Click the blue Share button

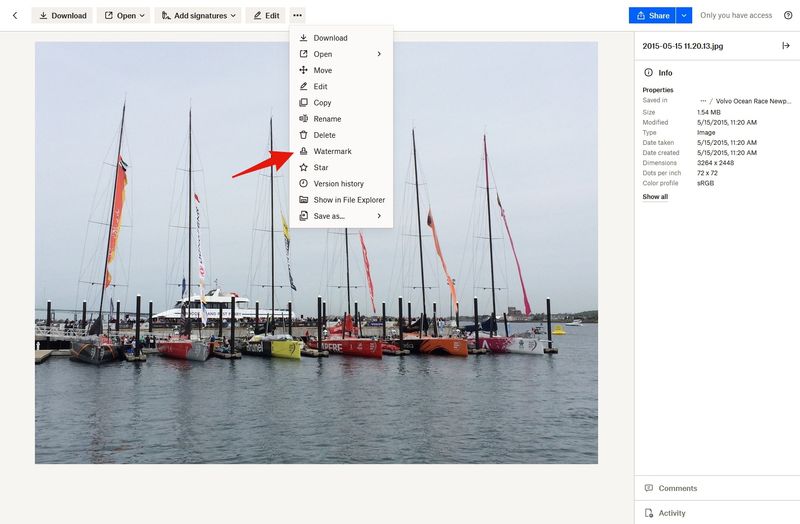(652, 16)
